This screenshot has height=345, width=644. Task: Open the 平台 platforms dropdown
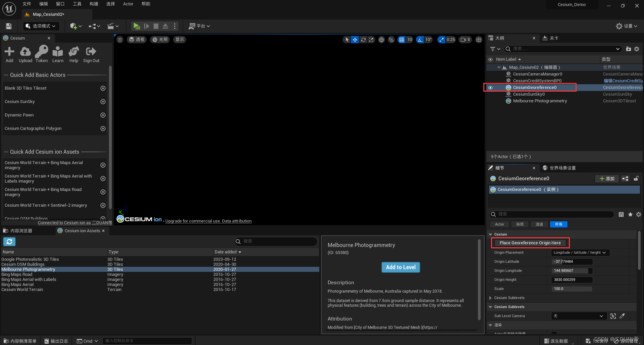pos(199,26)
